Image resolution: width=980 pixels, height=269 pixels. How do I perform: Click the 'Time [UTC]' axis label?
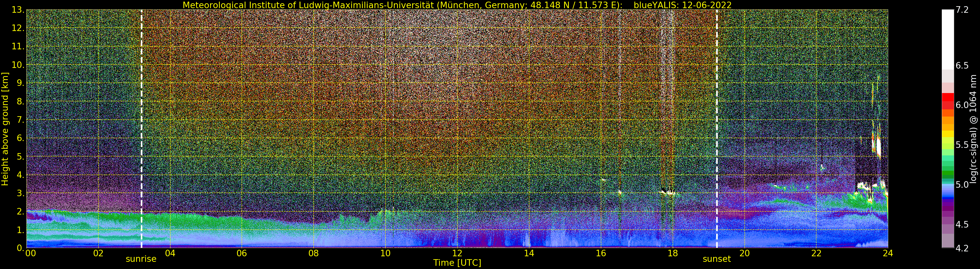457,262
